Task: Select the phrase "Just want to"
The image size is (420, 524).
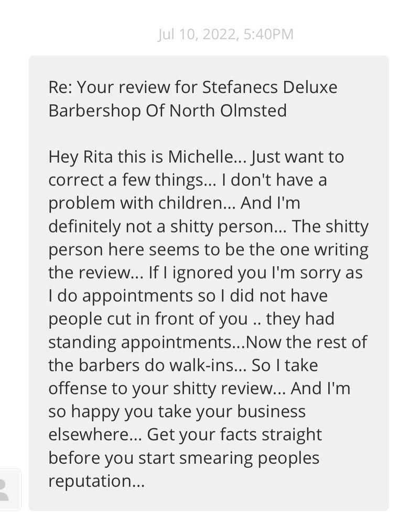Action: coord(297,157)
